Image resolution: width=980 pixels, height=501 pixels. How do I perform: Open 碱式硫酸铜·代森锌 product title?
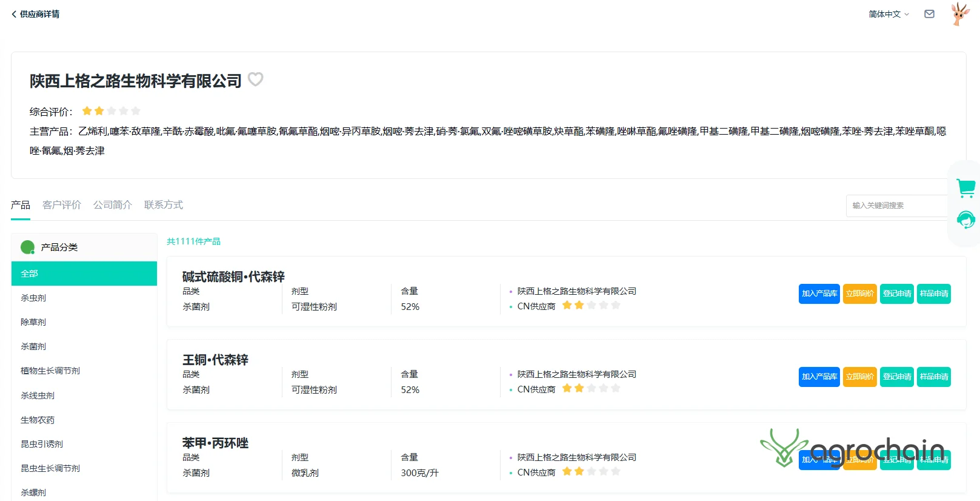(x=233, y=277)
